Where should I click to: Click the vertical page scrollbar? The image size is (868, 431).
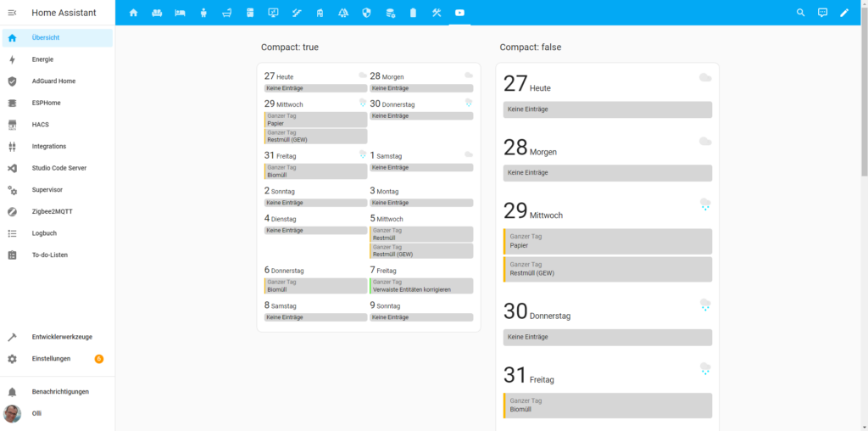[x=863, y=102]
